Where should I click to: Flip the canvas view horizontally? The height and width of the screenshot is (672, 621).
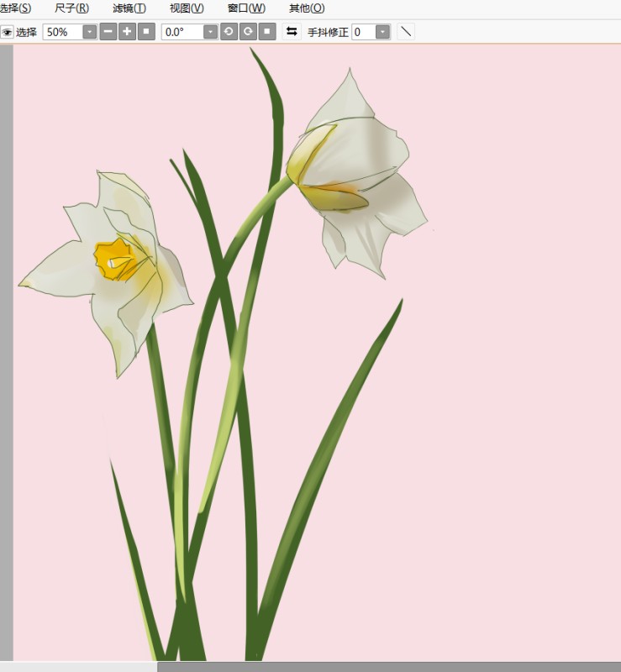(x=292, y=32)
